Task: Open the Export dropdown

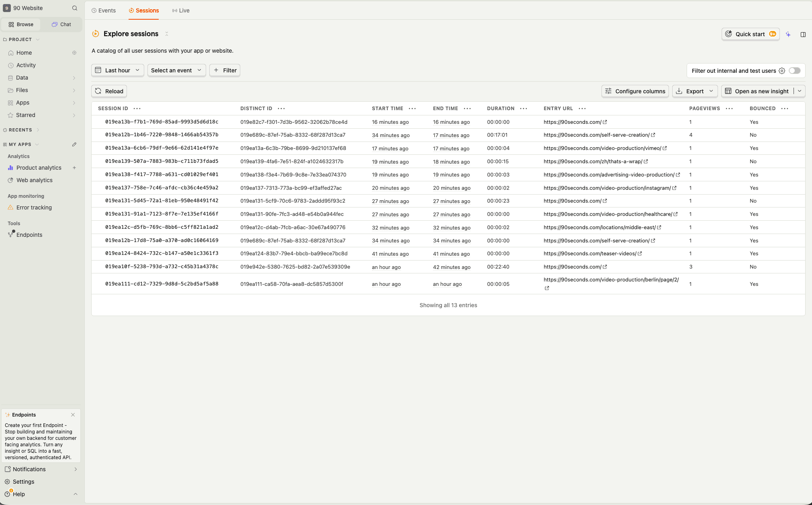Action: pos(695,91)
